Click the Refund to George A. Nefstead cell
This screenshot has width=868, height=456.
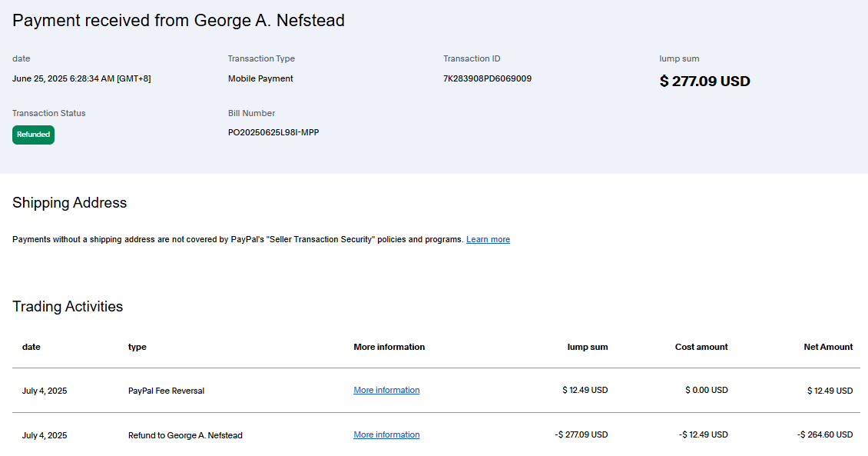click(185, 435)
